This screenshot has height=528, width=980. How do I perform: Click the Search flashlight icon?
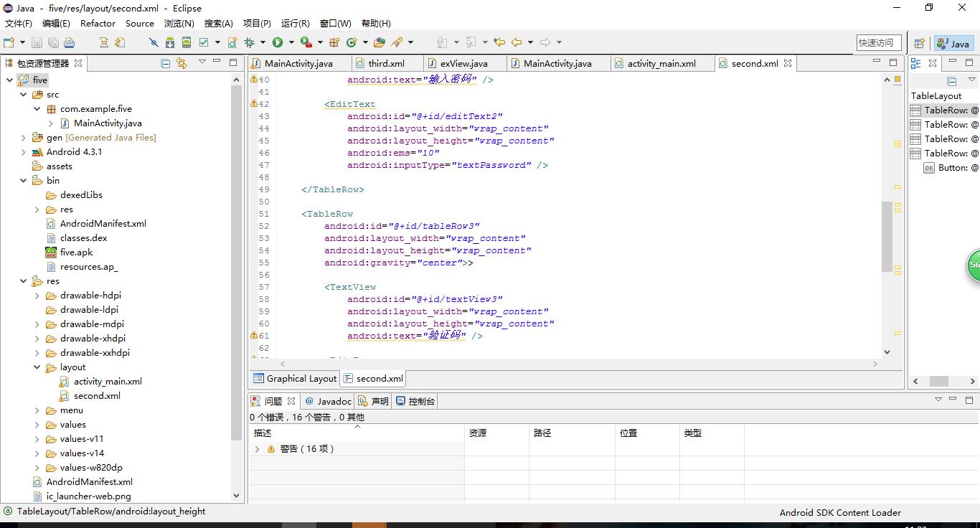pos(397,42)
